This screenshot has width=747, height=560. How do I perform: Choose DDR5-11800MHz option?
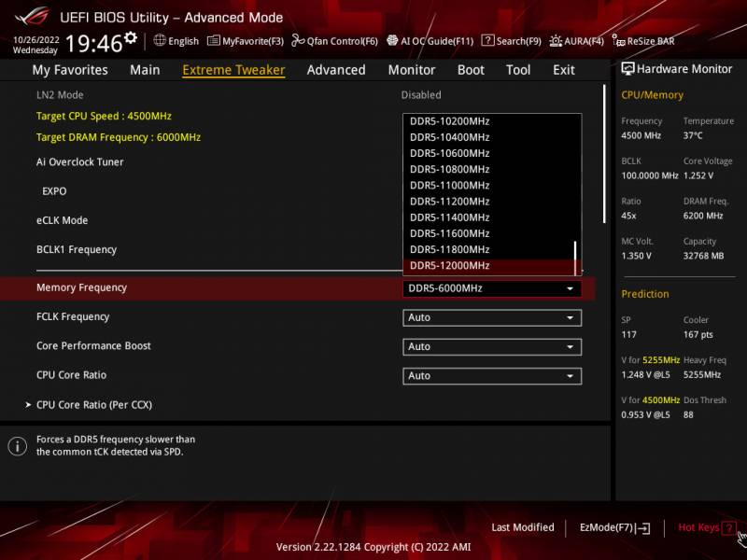click(488, 249)
